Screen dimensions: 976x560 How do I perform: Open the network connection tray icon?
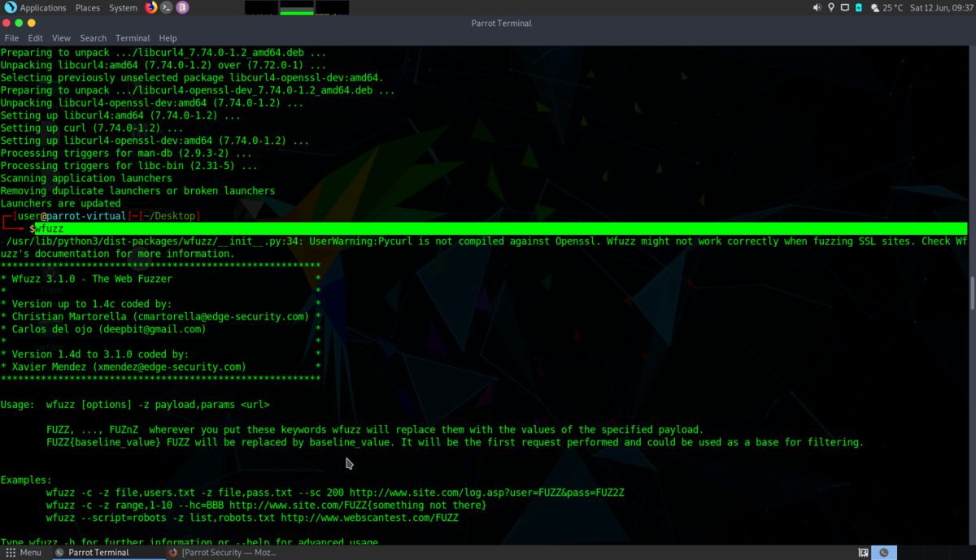(844, 7)
